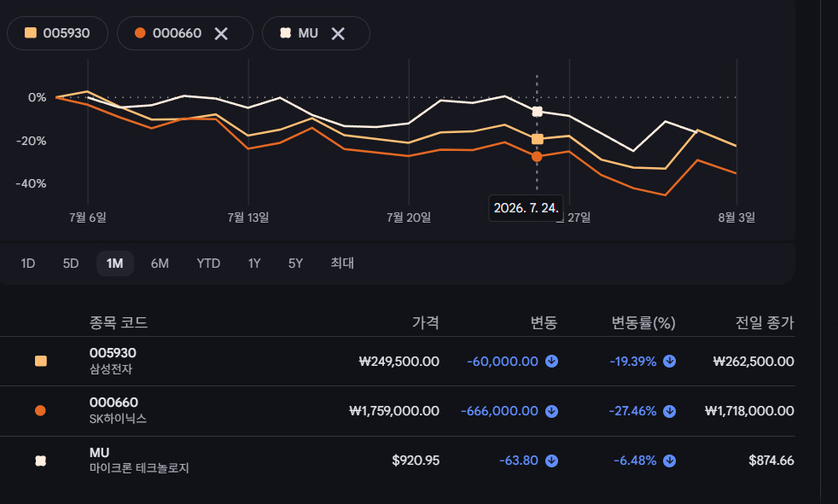
Task: Select the 005930 comparison chip
Action: click(x=58, y=33)
